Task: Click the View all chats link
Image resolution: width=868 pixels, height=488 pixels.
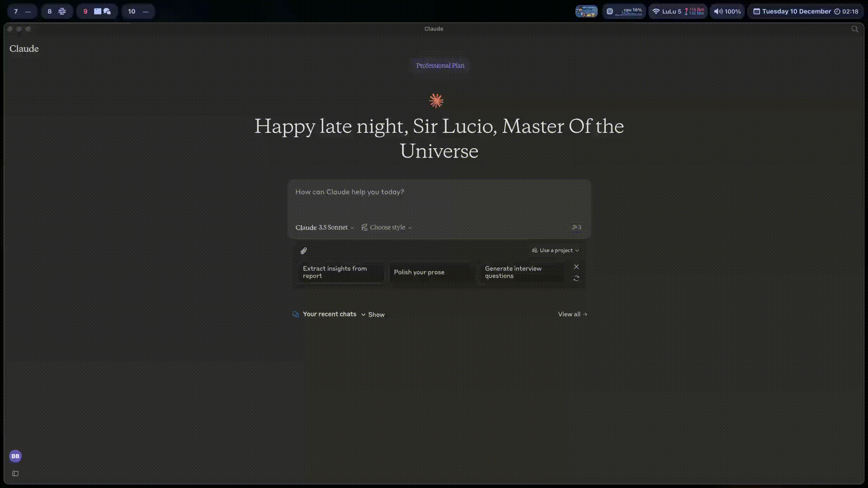Action: 572,314
